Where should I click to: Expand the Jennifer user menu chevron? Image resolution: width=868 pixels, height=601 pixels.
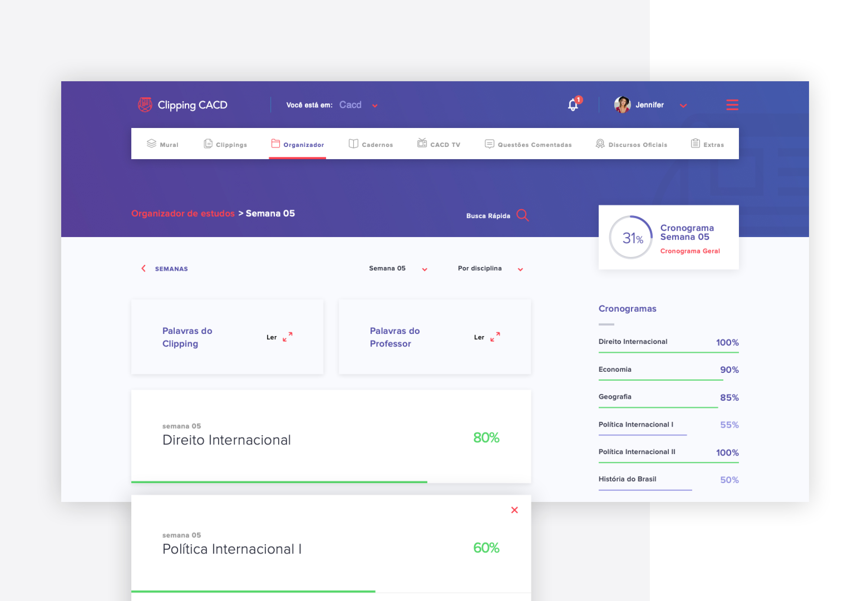pyautogui.click(x=683, y=106)
